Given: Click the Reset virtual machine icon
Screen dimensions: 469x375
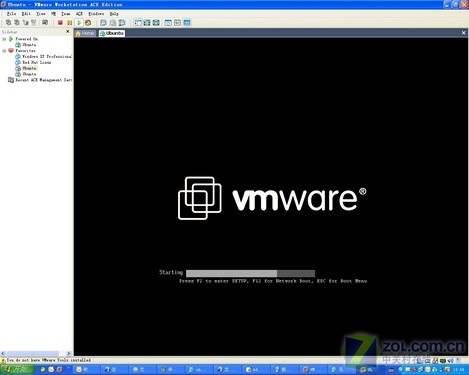Looking at the screenshot, I should click(x=88, y=23).
